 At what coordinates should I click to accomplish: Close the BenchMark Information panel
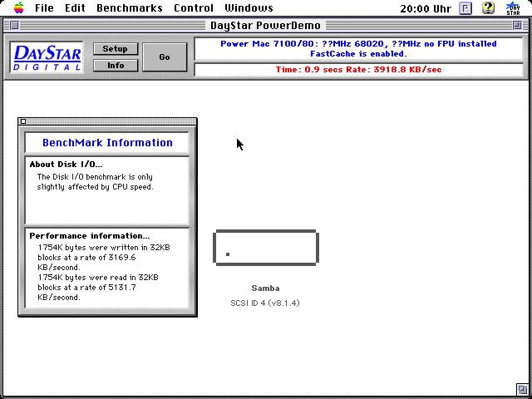(x=23, y=121)
